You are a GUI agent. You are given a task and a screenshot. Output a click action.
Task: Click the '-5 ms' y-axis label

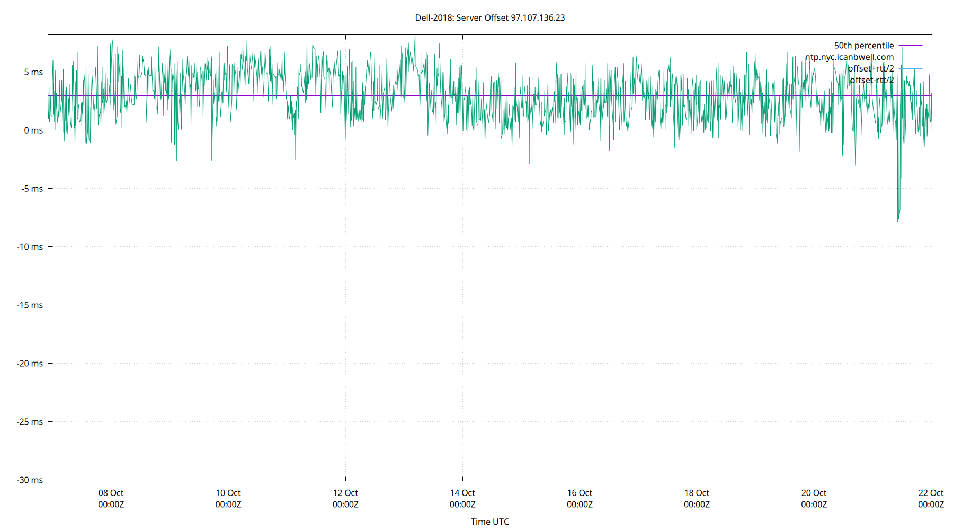[x=32, y=189]
